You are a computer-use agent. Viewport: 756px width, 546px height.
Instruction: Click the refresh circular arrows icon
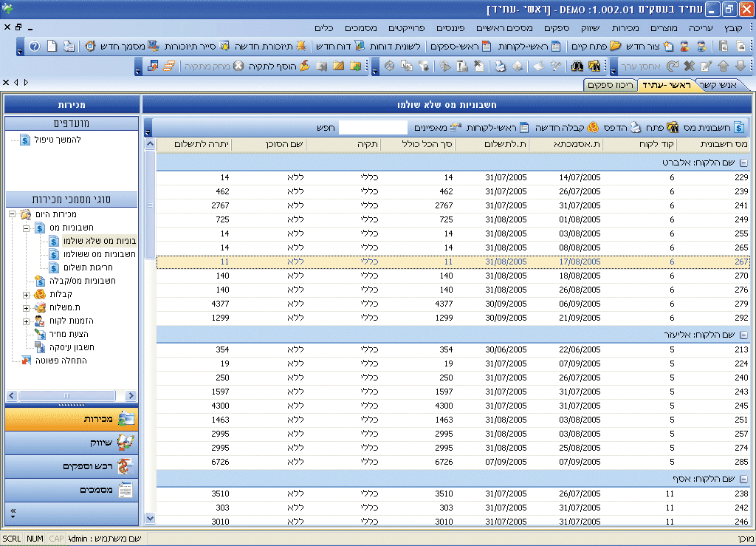point(390,66)
